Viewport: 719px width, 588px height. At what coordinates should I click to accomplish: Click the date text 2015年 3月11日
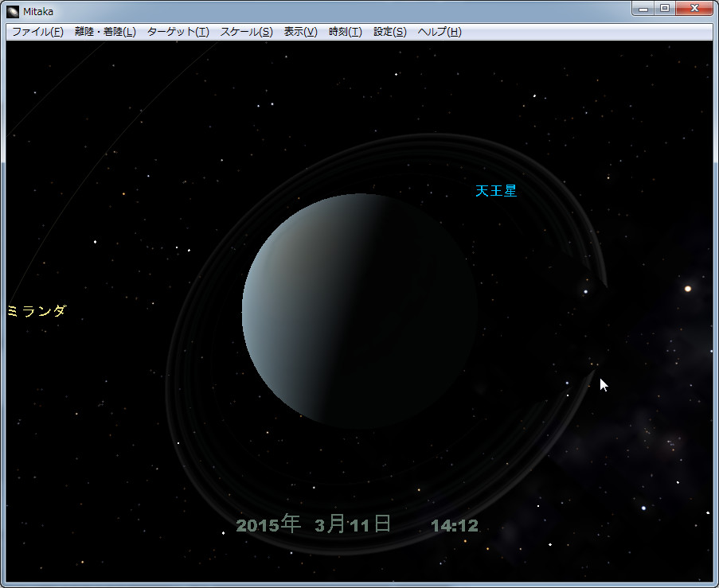(314, 524)
